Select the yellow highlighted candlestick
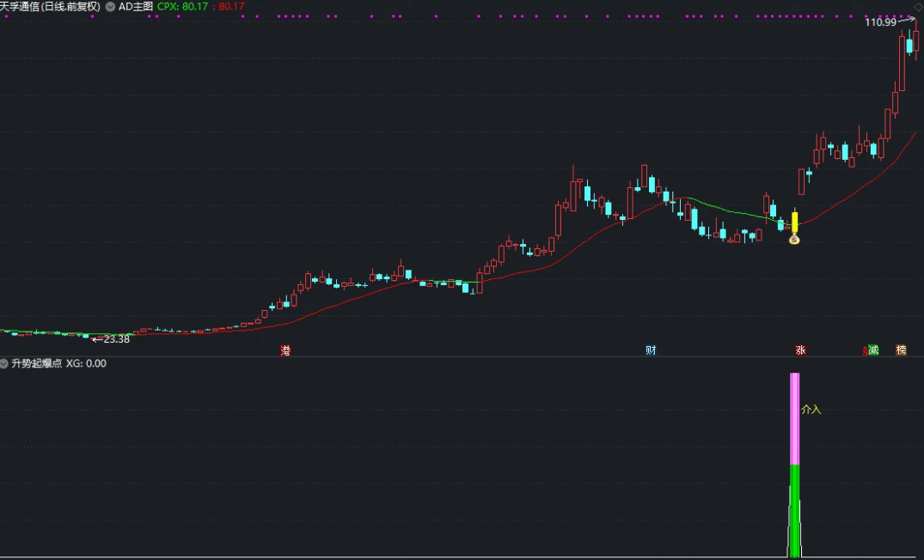Screen dimensions: 924x560 (x=794, y=222)
